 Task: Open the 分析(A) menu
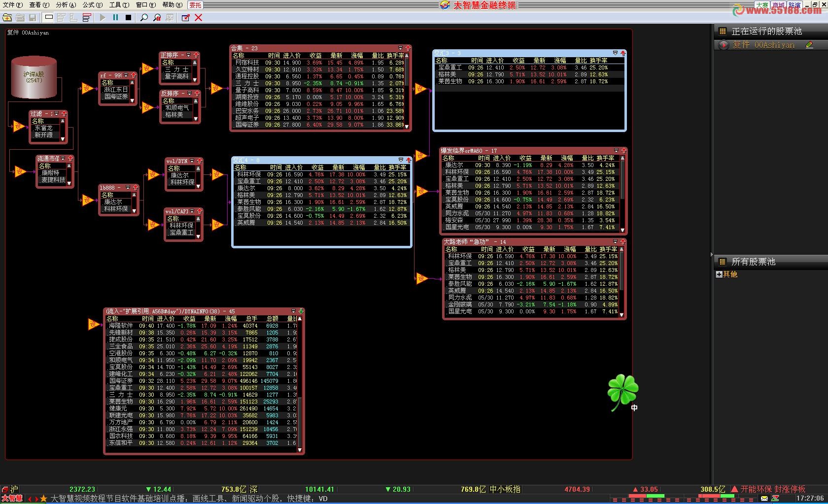click(66, 4)
